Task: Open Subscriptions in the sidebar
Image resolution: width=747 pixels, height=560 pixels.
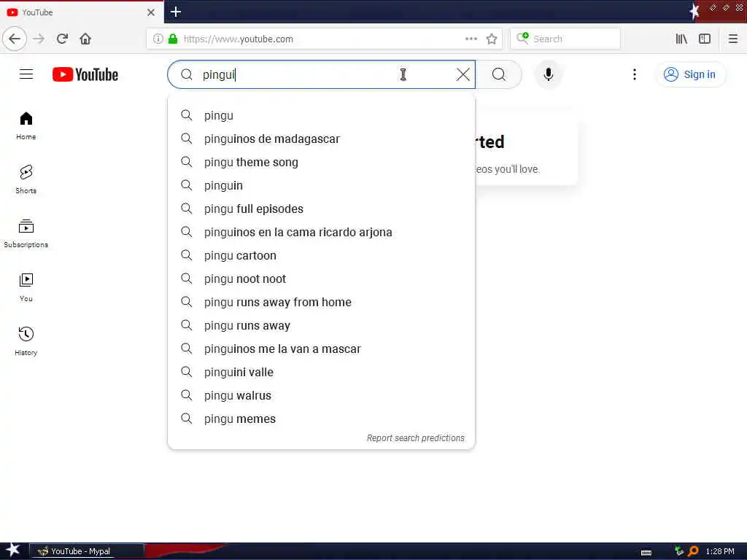Action: [x=26, y=233]
